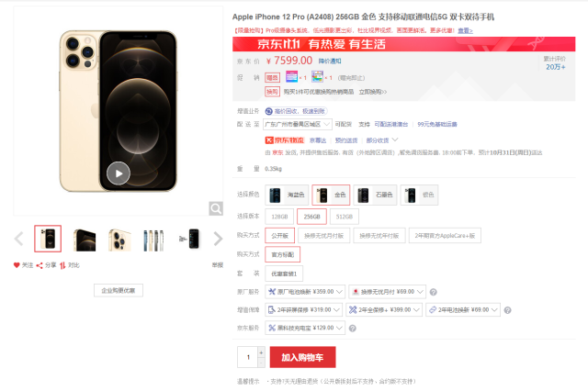The image size is (588, 391).
Task: Show next thumbnails with right arrow
Action: coord(218,239)
